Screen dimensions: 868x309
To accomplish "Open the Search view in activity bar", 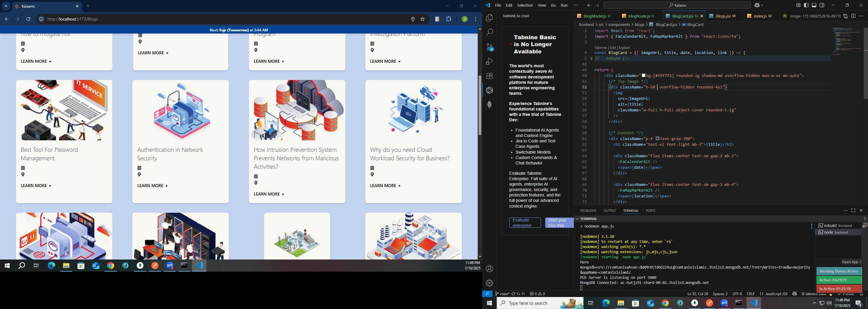I will tap(489, 32).
